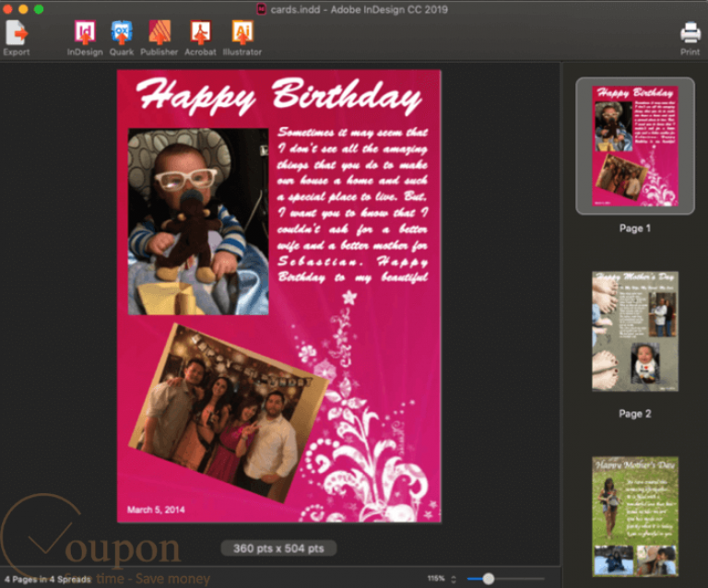Open the Page 1 thumbnail
This screenshot has height=588, width=708.
click(635, 146)
